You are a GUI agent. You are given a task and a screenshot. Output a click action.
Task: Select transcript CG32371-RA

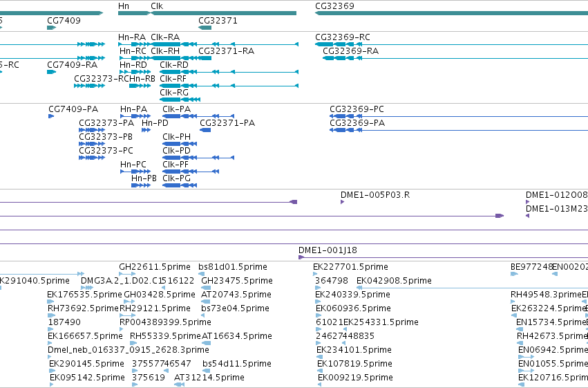coord(226,51)
